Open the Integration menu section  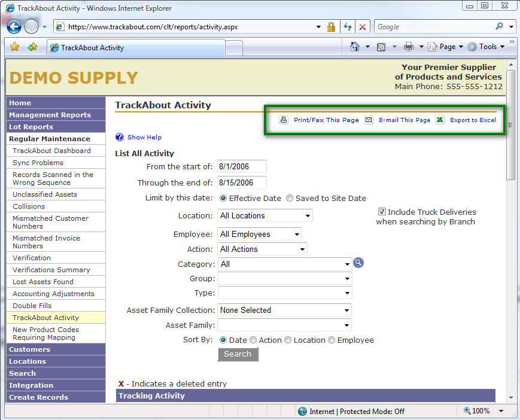(56, 385)
